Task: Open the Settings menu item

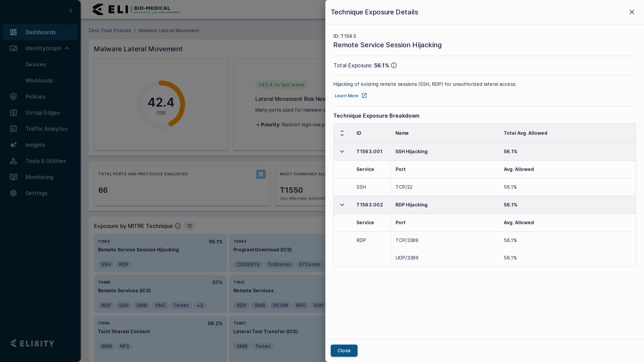Action: click(x=40, y=193)
